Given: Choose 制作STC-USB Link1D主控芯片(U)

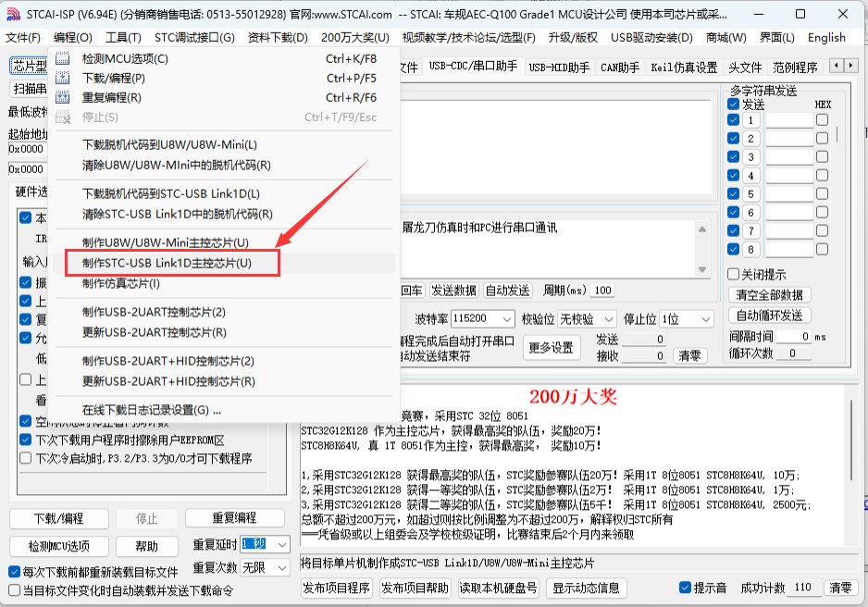Looking at the screenshot, I should point(224,263).
